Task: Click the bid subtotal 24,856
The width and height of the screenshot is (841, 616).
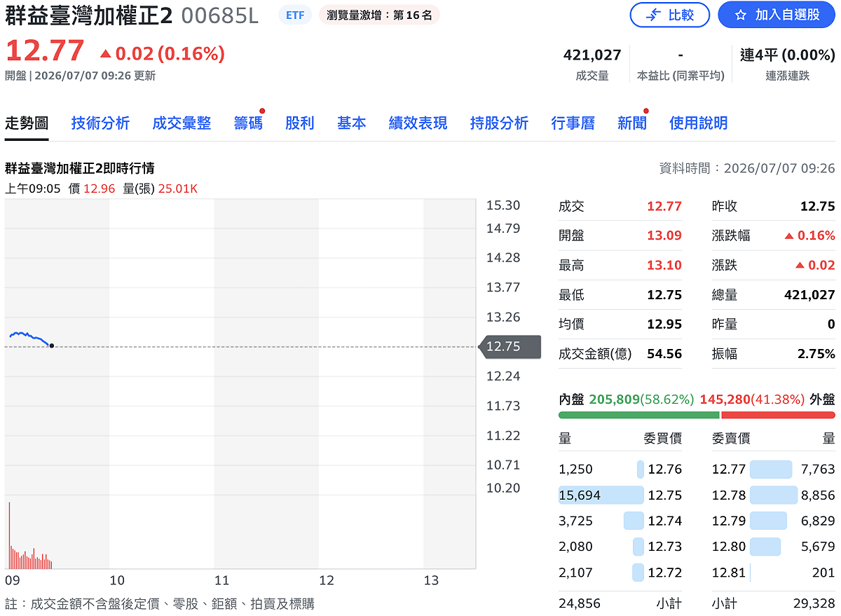Action: pyautogui.click(x=580, y=603)
